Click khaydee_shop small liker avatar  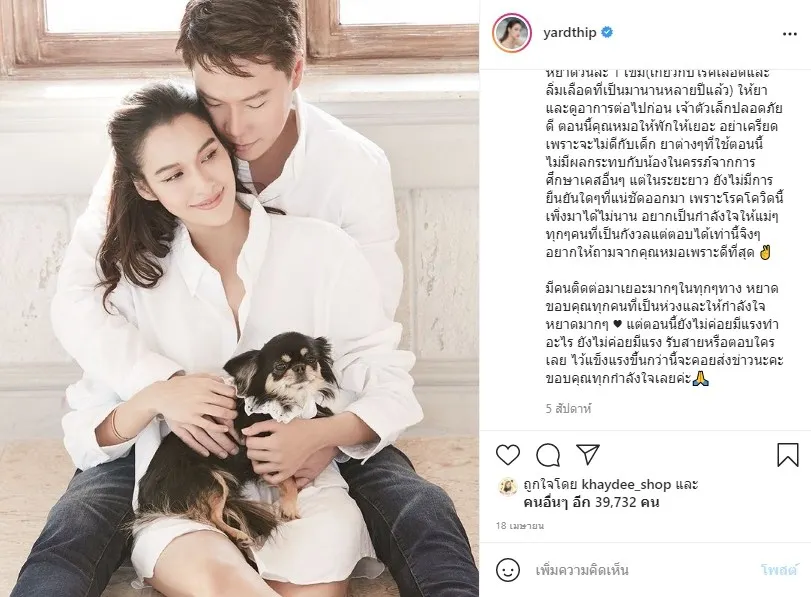[507, 486]
